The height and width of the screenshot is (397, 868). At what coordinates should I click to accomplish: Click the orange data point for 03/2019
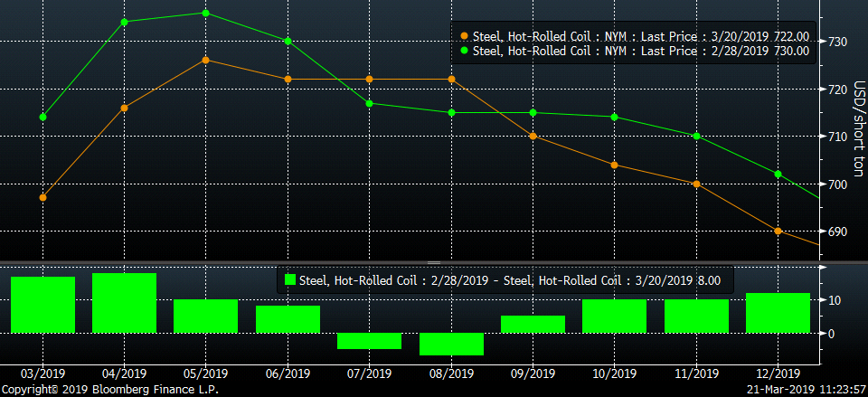tap(42, 197)
